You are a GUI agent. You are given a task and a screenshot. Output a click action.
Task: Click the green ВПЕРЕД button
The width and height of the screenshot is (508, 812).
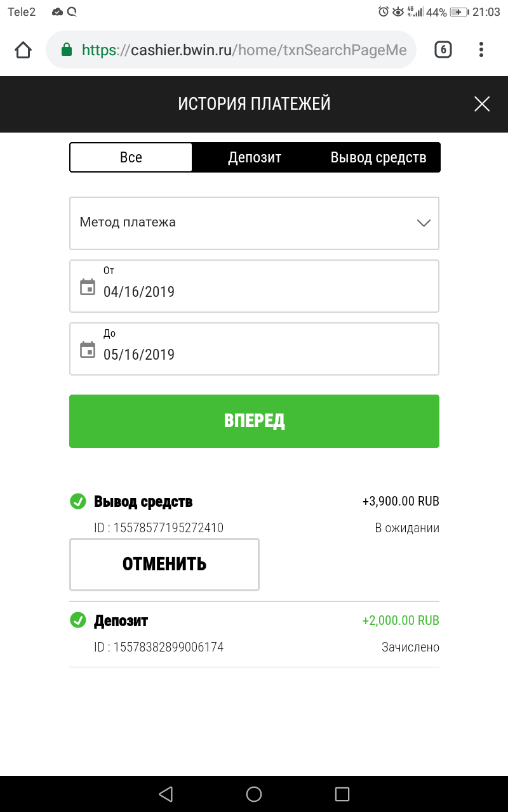[254, 421]
